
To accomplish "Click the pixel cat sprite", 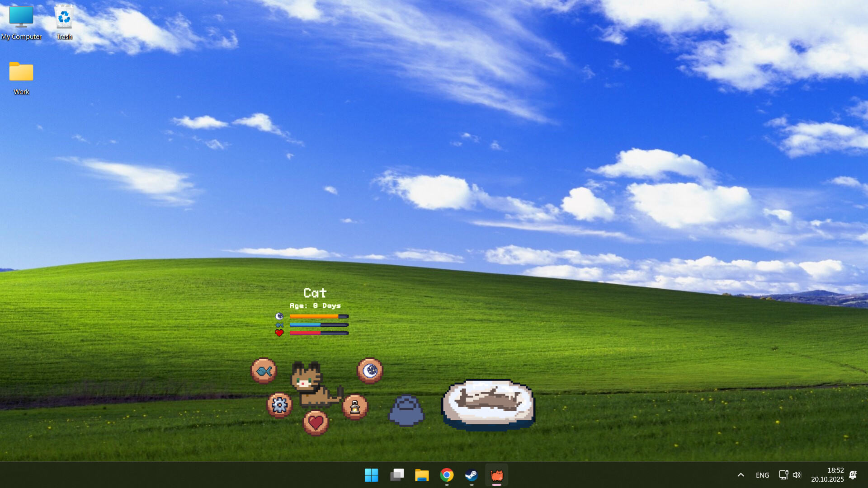I will pos(312,384).
